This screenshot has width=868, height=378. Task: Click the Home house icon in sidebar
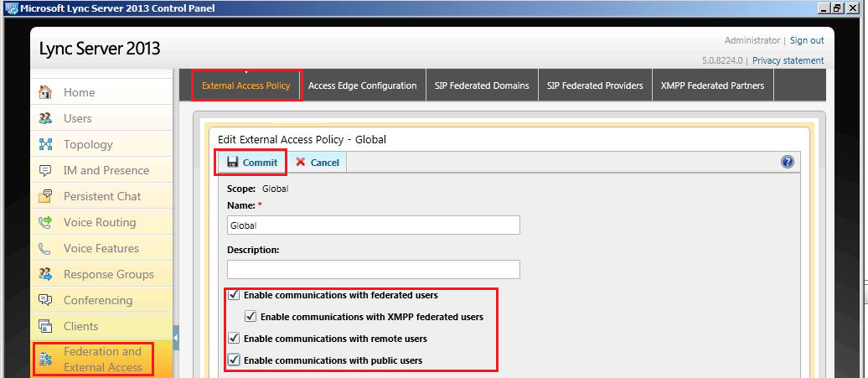tap(45, 92)
